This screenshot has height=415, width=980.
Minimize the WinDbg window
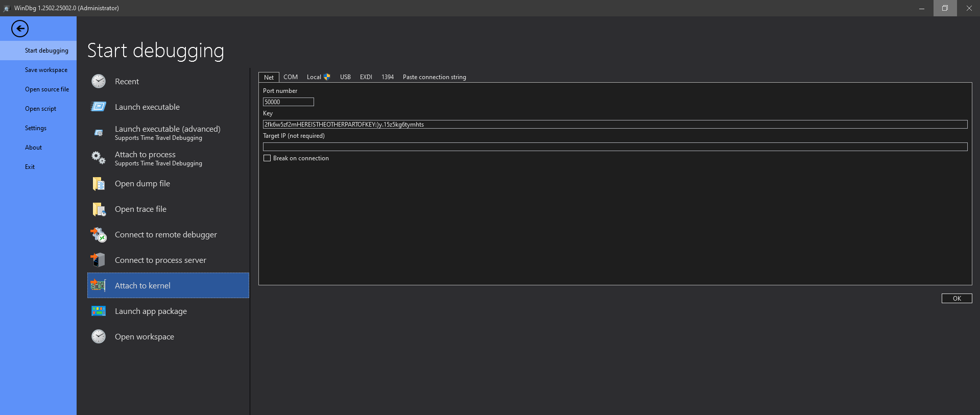coord(922,8)
